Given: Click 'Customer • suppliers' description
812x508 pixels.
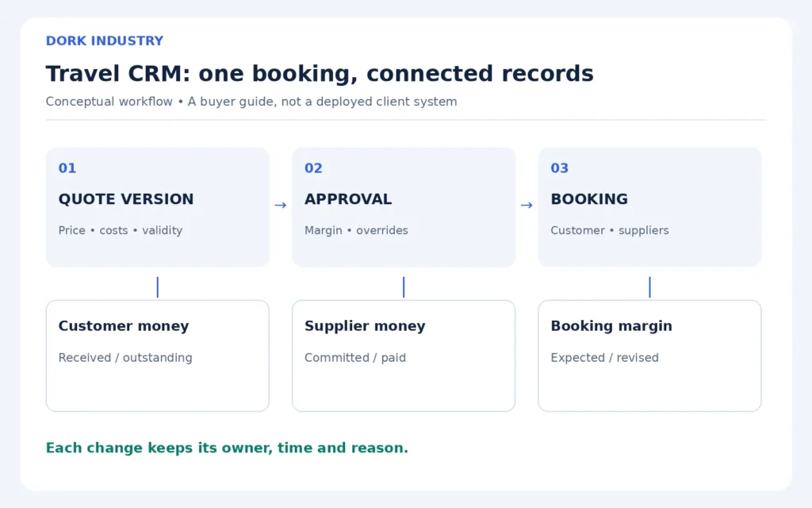Looking at the screenshot, I should [610, 230].
